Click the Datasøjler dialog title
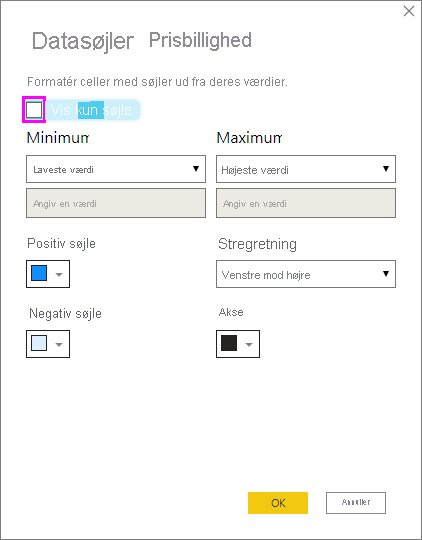This screenshot has width=422, height=540. (83, 42)
